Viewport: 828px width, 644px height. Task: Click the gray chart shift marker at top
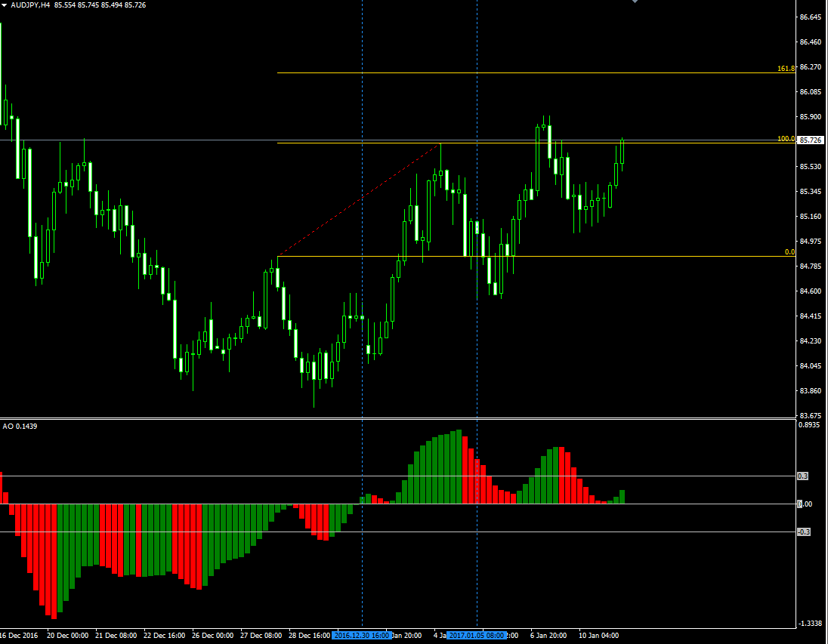click(635, 2)
